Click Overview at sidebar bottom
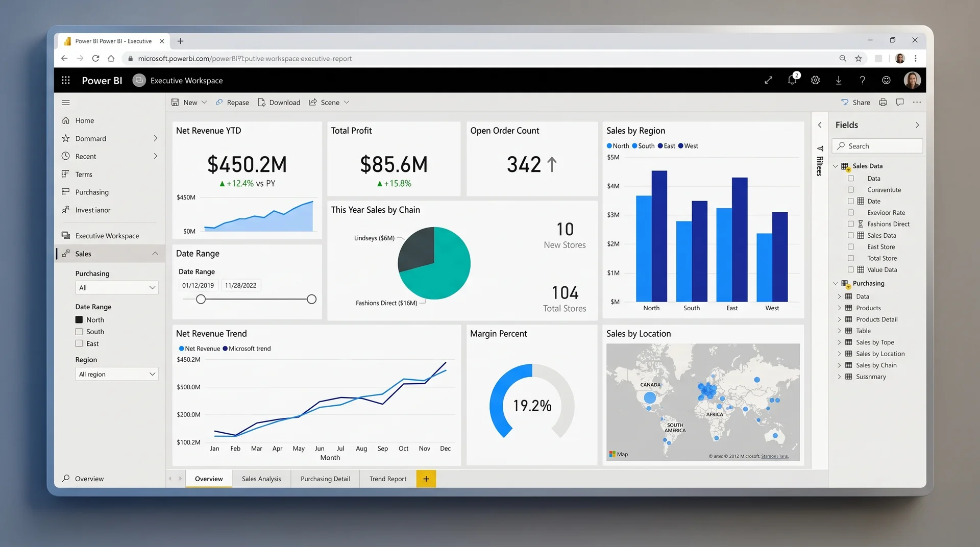This screenshot has height=547, width=980. pos(83,479)
